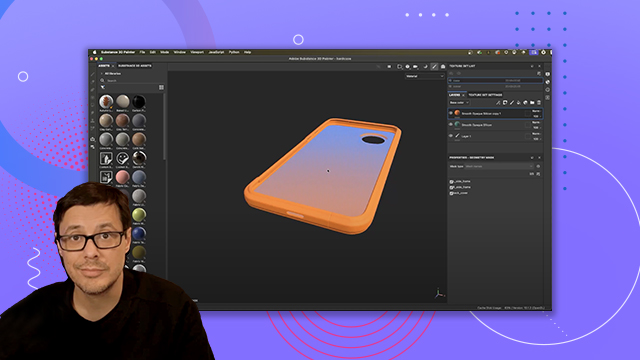Select the Layers tab
The width and height of the screenshot is (640, 360).
(454, 95)
